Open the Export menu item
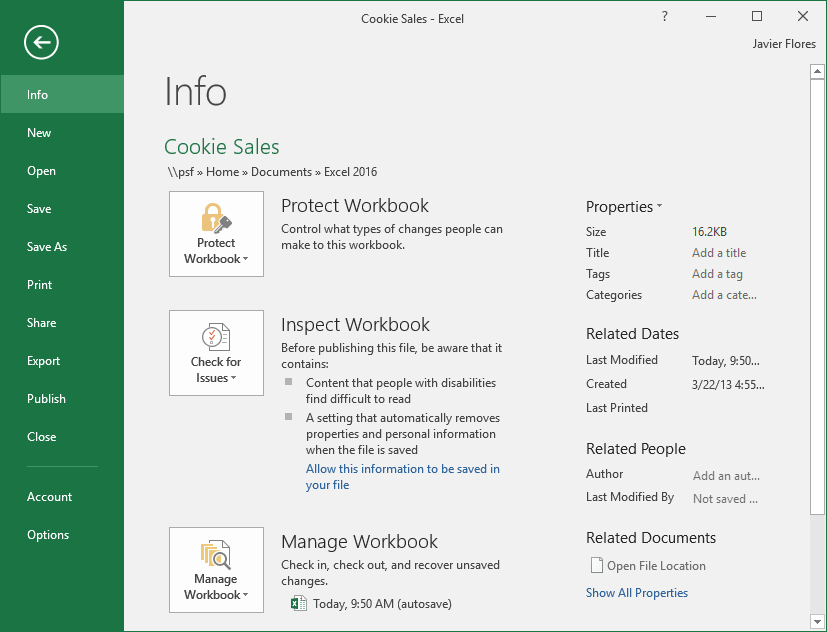The height and width of the screenshot is (632, 827). [x=44, y=361]
